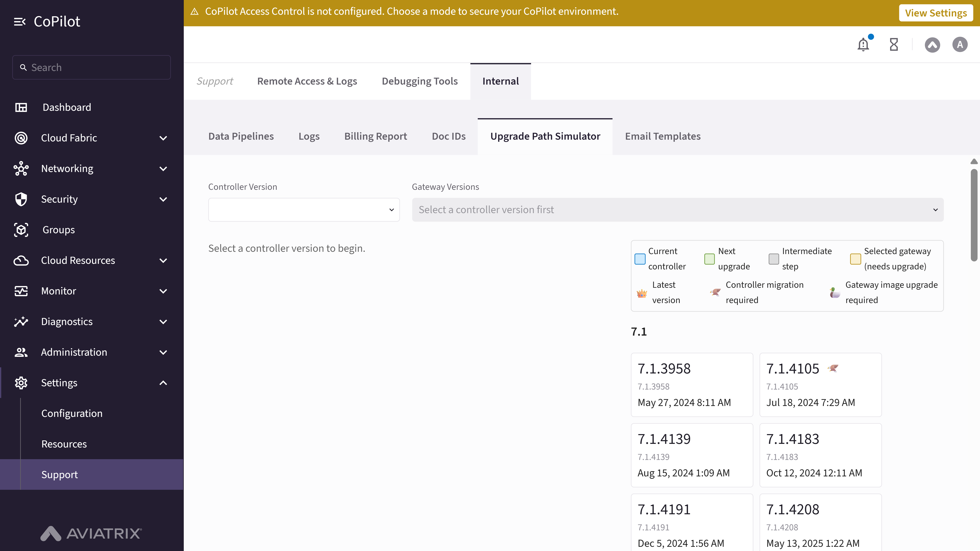Open the user avatar "A" menu
This screenshot has height=551, width=980.
tap(960, 45)
